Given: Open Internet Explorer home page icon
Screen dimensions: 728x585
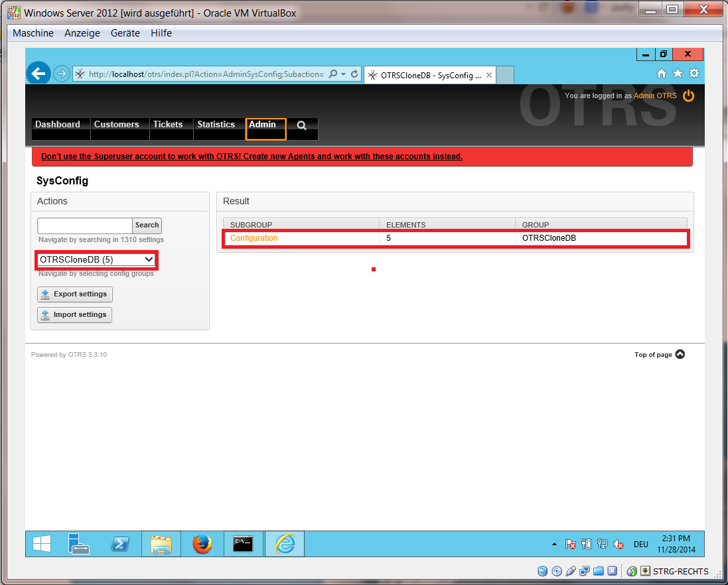Looking at the screenshot, I should tap(662, 73).
